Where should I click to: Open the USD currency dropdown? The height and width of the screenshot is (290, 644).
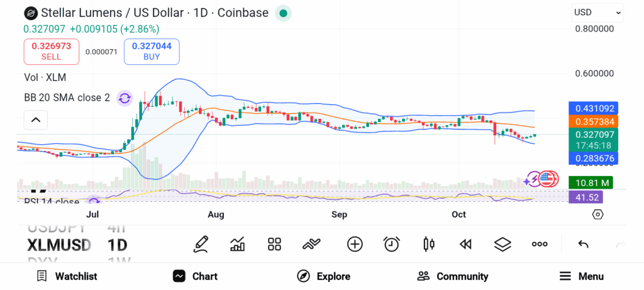pos(597,12)
